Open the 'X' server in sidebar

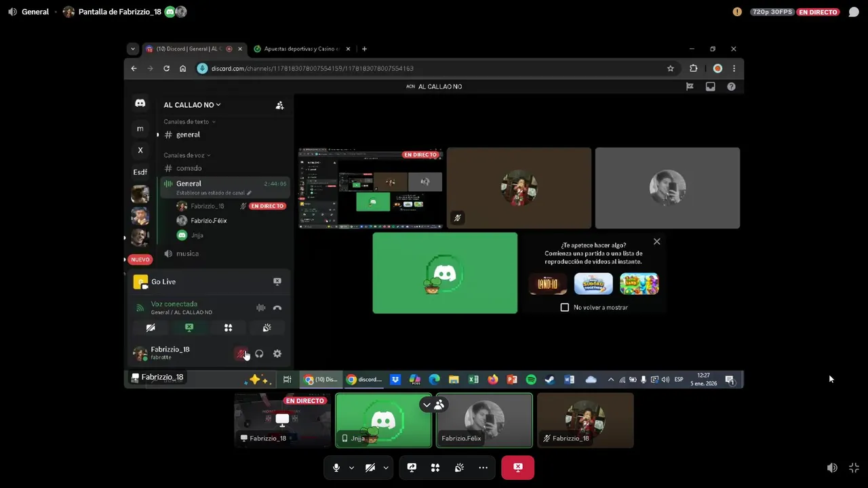coord(140,150)
